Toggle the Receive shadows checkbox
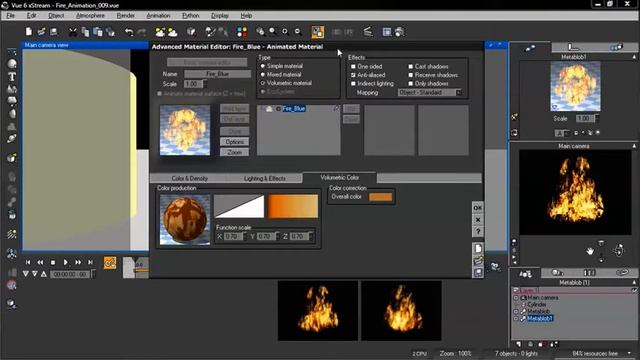Viewport: 640px width, 360px height. [x=411, y=75]
